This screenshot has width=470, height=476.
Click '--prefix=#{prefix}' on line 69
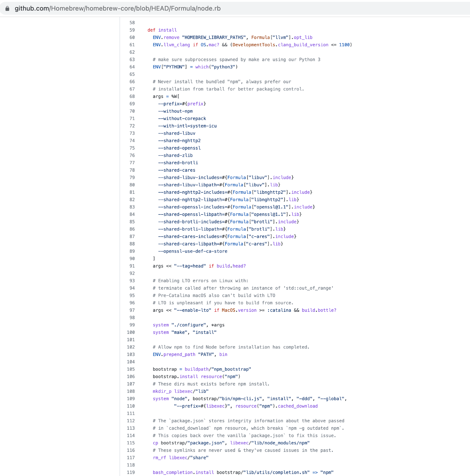[182, 104]
